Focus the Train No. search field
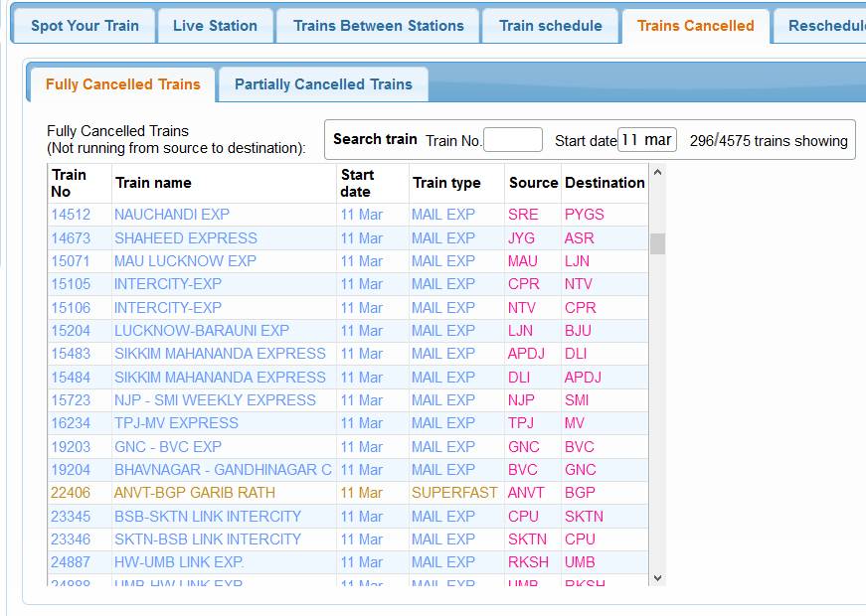This screenshot has width=866, height=616. pyautogui.click(x=512, y=140)
